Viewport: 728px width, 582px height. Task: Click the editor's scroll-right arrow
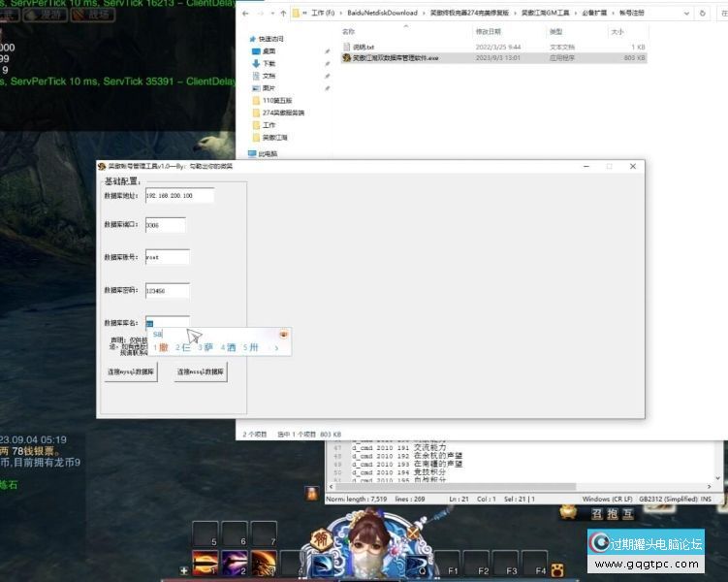[x=710, y=486]
